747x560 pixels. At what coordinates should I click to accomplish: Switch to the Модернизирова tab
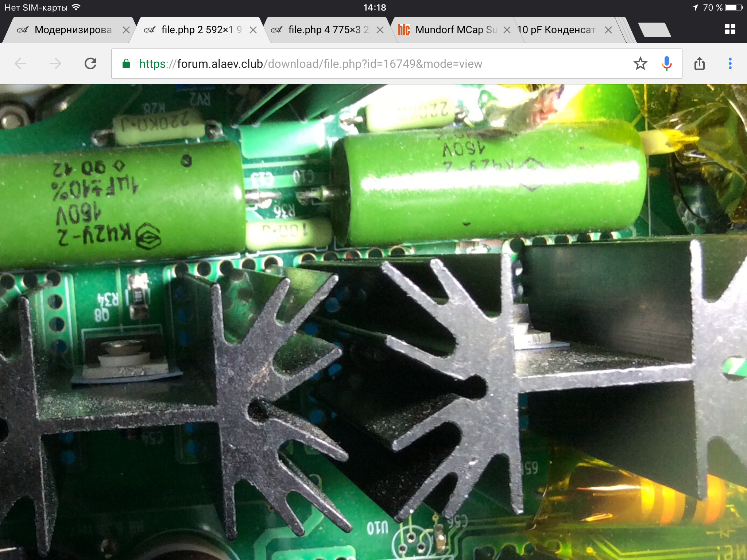73,30
